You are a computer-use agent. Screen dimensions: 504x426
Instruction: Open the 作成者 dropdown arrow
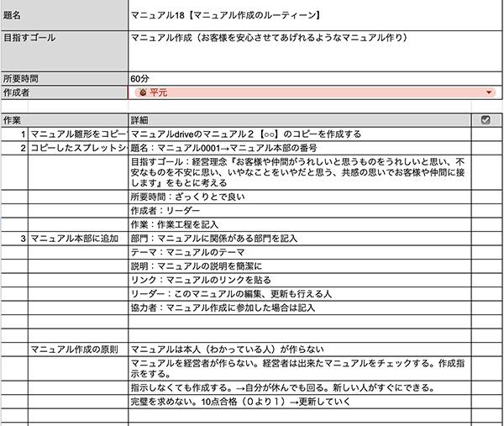(x=489, y=92)
